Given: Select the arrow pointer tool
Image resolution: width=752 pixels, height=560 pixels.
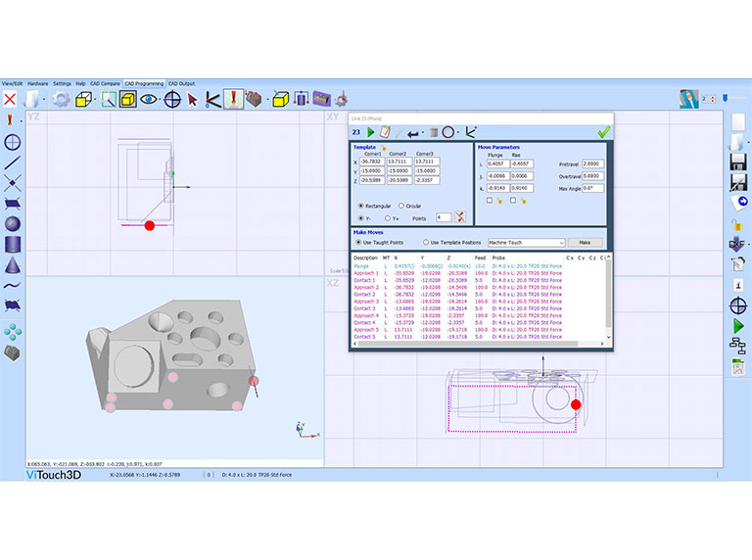Looking at the screenshot, I should click(192, 99).
